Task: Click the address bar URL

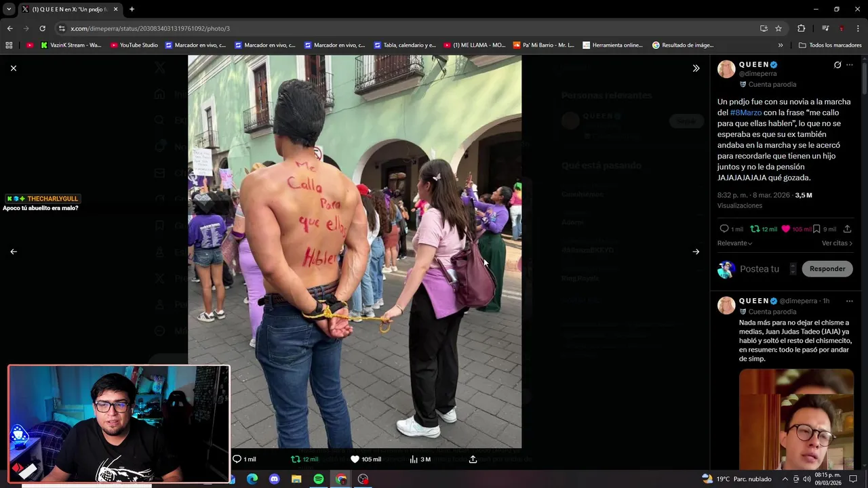Action: (150, 28)
